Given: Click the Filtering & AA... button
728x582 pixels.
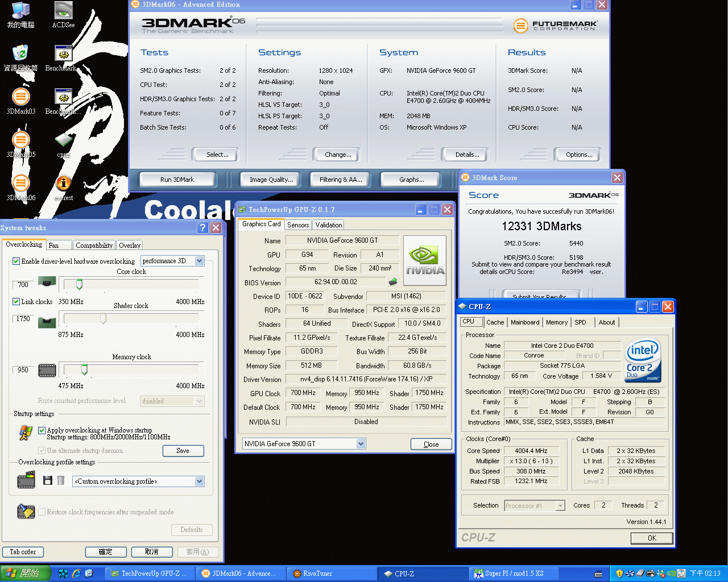Looking at the screenshot, I should click(341, 180).
